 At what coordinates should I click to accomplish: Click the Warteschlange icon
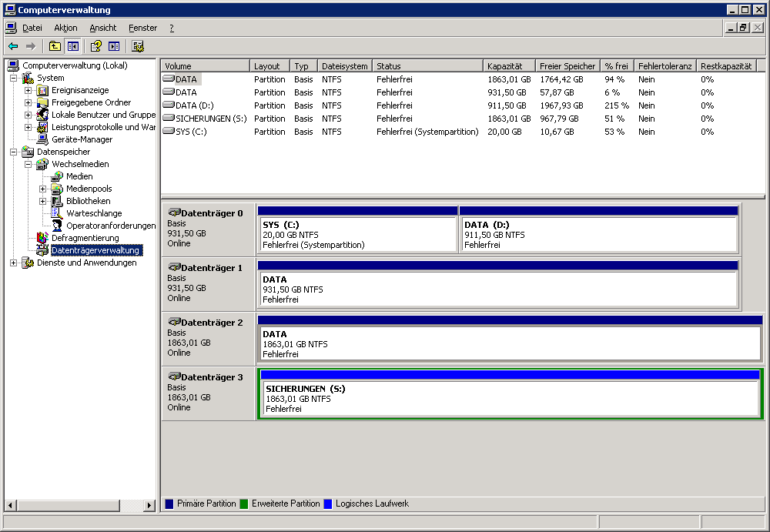58,213
